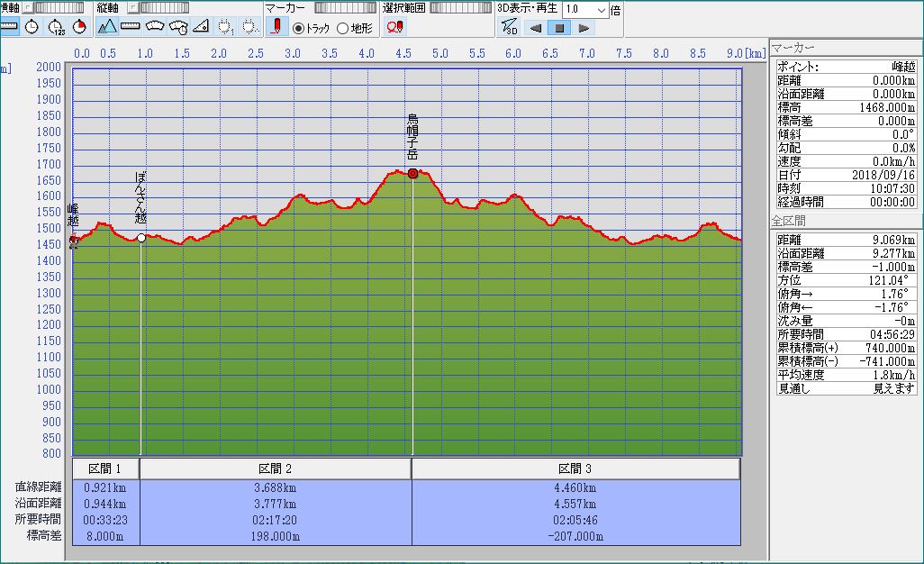Image resolution: width=924 pixels, height=564 pixels.
Task: Set vertical axis to slope triangle icon
Action: (201, 26)
